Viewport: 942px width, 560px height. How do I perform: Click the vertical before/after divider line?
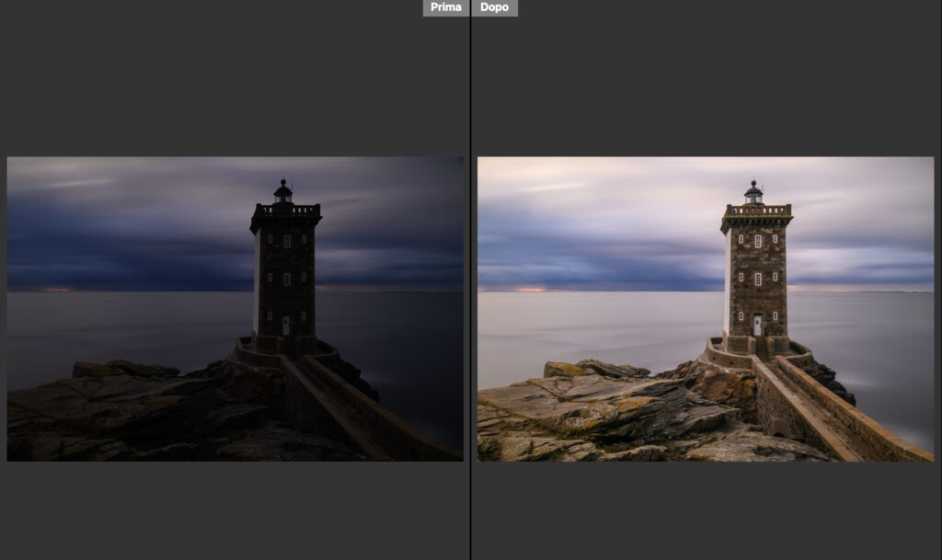[x=470, y=276]
